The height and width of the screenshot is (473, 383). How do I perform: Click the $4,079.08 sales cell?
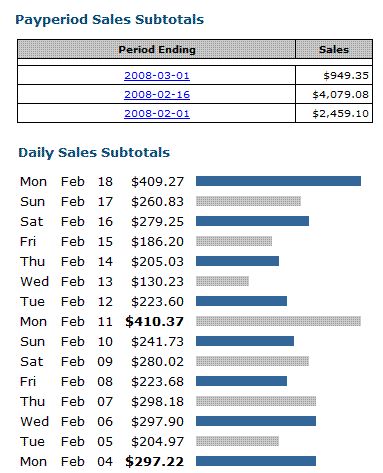coord(334,94)
